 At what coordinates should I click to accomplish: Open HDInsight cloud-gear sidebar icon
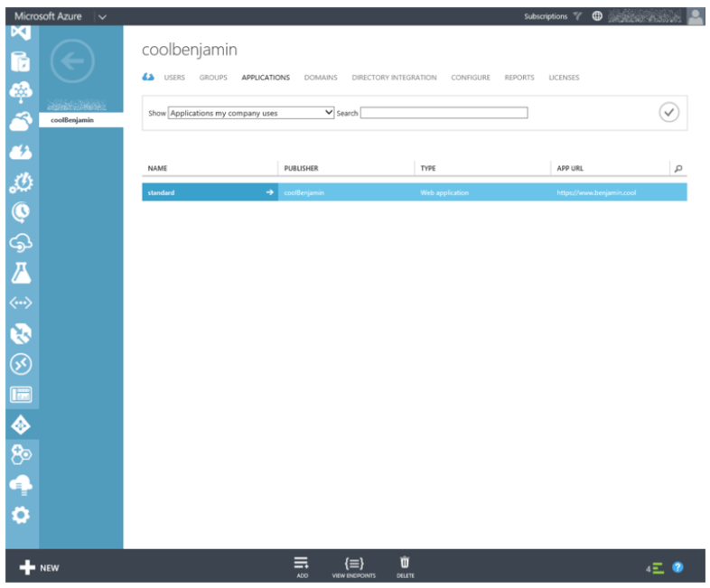(21, 92)
